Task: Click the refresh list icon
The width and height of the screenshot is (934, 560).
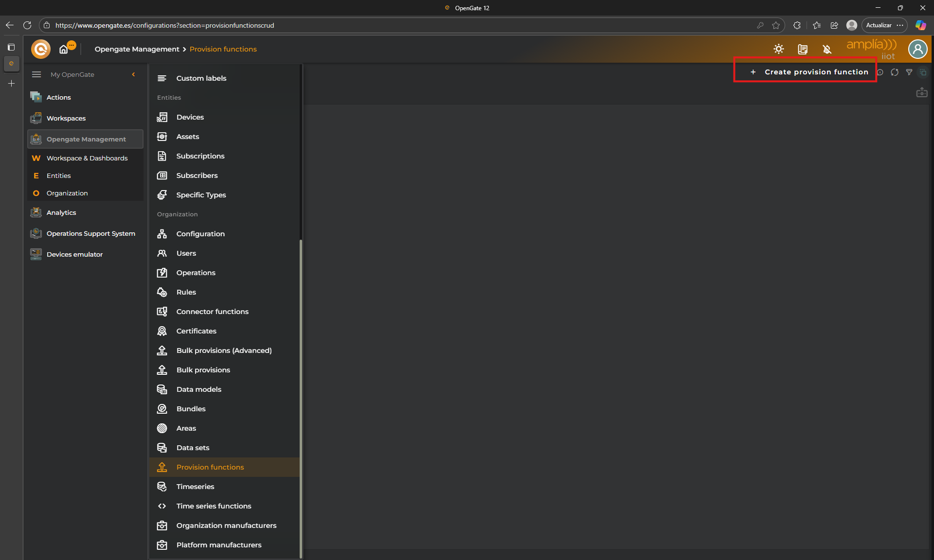Action: [x=894, y=72]
